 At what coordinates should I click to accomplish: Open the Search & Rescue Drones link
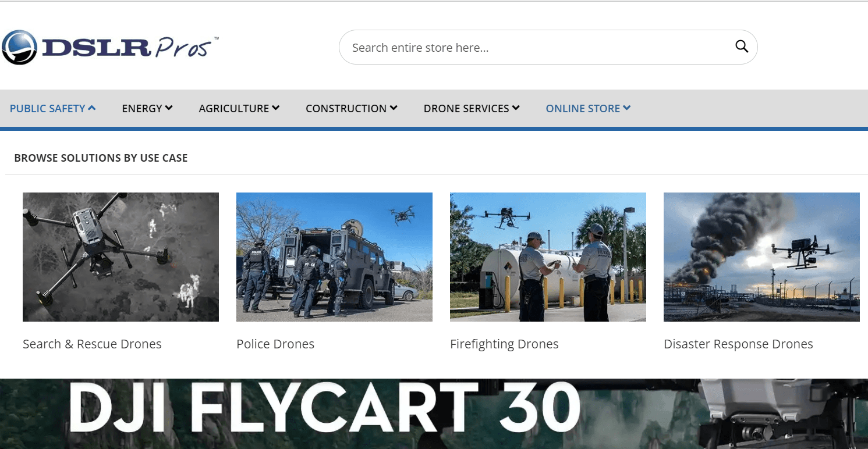pyautogui.click(x=92, y=344)
